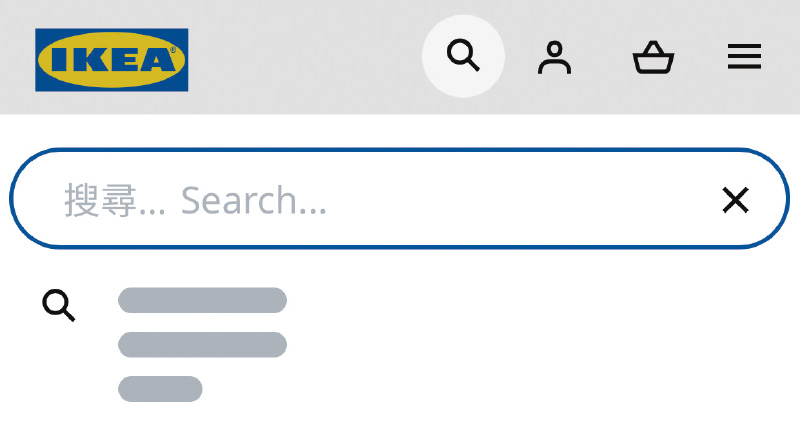Click the Search... input field
800x427 pixels.
(x=399, y=198)
